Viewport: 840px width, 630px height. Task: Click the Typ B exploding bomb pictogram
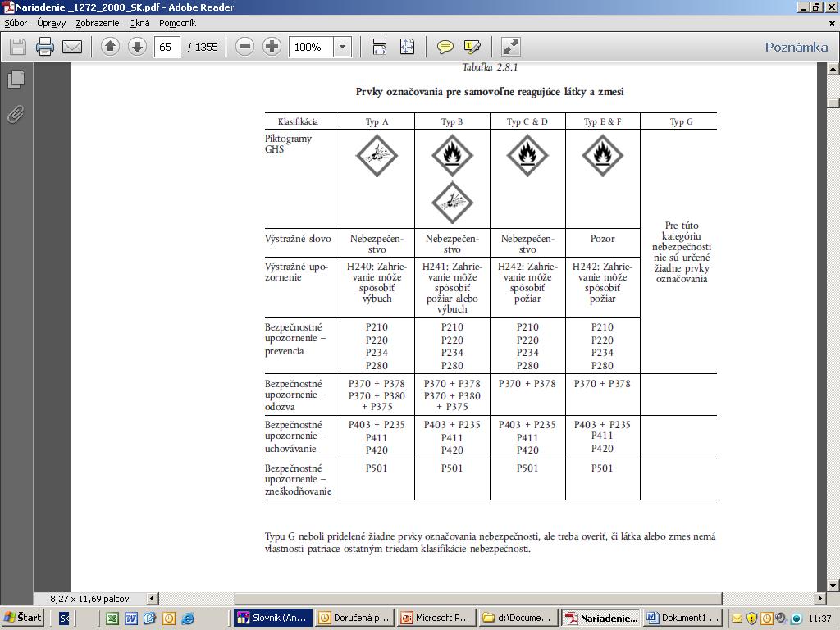(452, 203)
